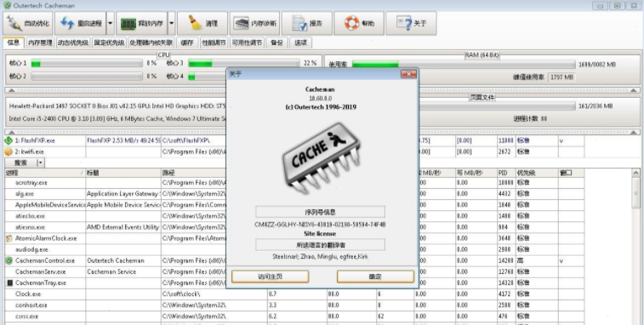Click the 释放内存 release memory RAM icon
The image size is (644, 325).
(x=128, y=24)
